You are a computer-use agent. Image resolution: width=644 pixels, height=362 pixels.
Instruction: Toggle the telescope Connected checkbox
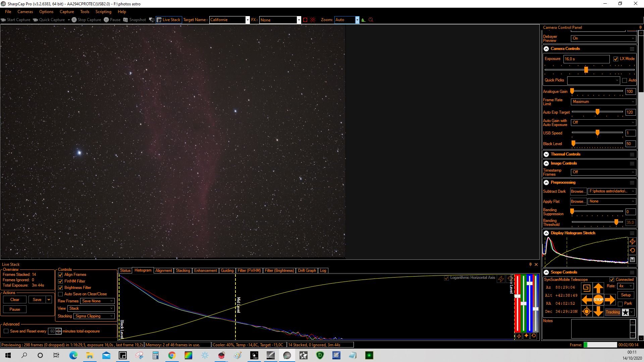pyautogui.click(x=612, y=280)
